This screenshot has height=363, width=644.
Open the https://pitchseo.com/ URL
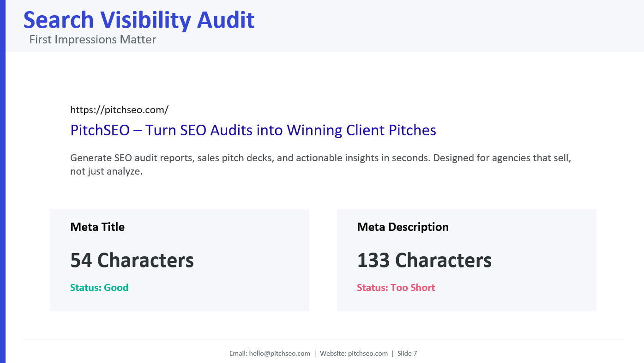coord(119,110)
